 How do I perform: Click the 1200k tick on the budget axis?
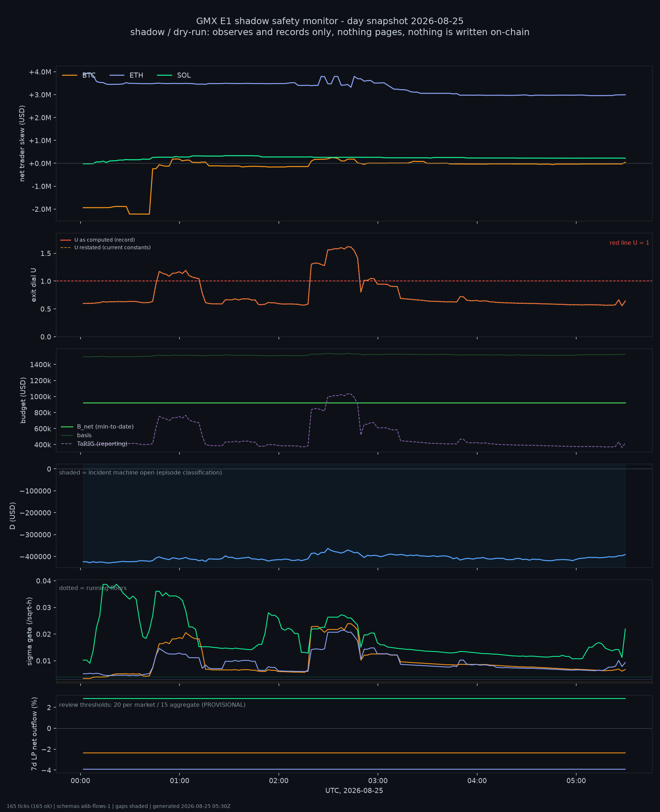(x=40, y=381)
